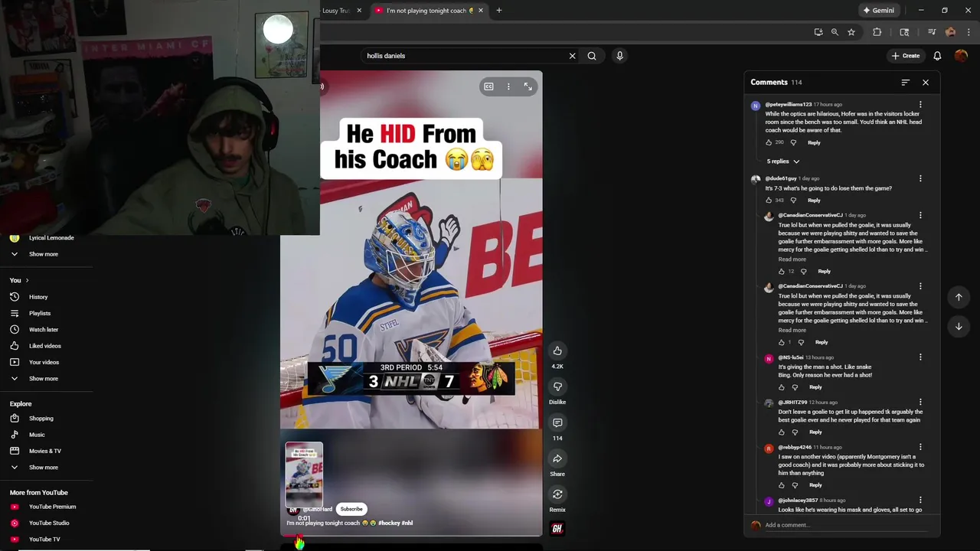This screenshot has height=551, width=980.
Task: Open options menu for peteywilliams123's comment
Action: click(x=920, y=105)
